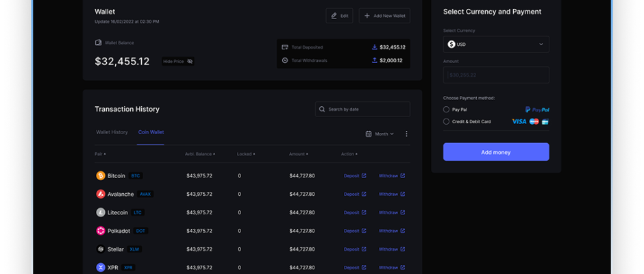Viewport: 644px width, 274px height.
Task: Open the USD currency dropdown
Action: (496, 45)
